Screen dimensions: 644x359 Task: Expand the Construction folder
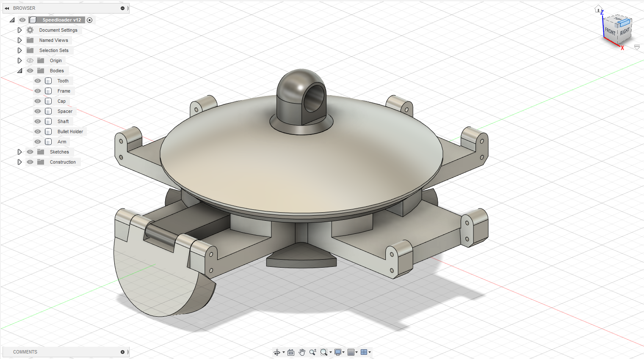tap(19, 162)
